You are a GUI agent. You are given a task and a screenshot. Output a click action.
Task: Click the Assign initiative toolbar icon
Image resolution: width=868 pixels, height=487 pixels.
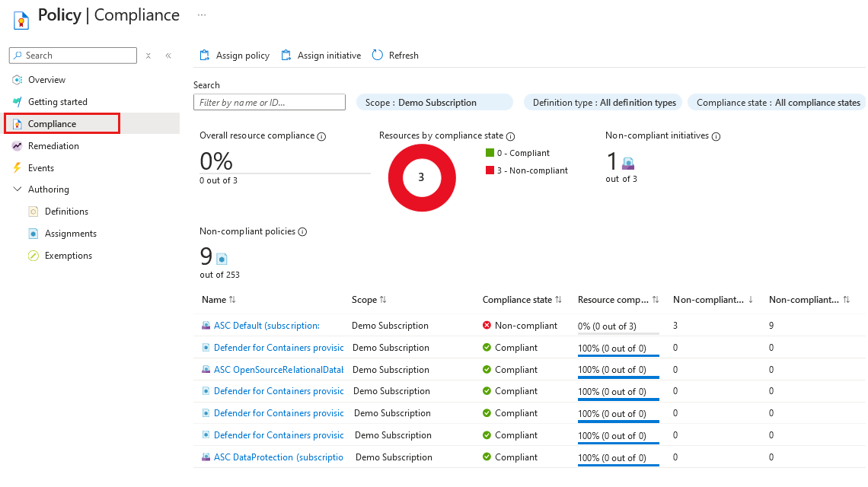coord(286,56)
